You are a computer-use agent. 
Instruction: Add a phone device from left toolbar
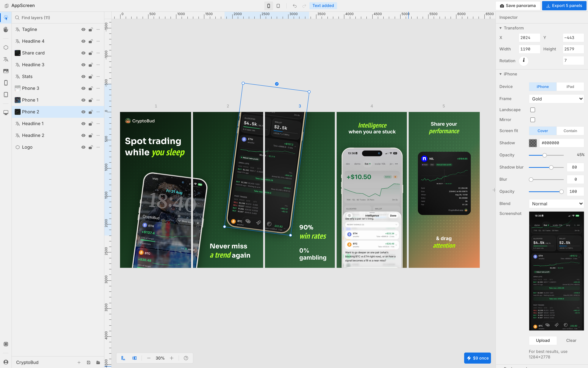6,83
